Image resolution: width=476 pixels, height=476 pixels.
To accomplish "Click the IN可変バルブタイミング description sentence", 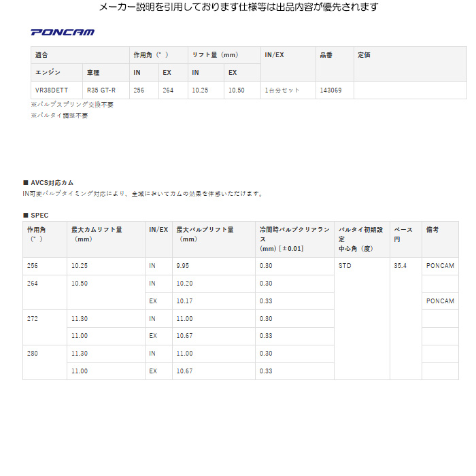I will pos(143,193).
